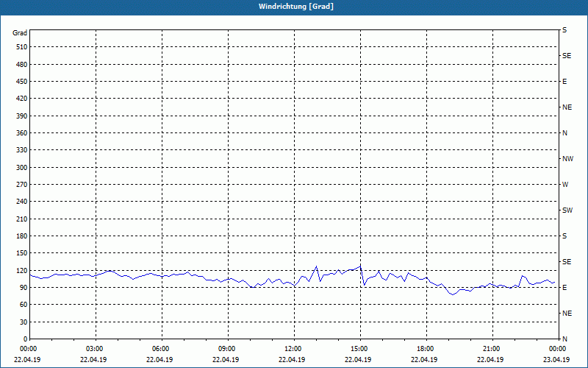The height and width of the screenshot is (368, 588).
Task: Select the 510 value on the degree axis
Action: tap(21, 47)
